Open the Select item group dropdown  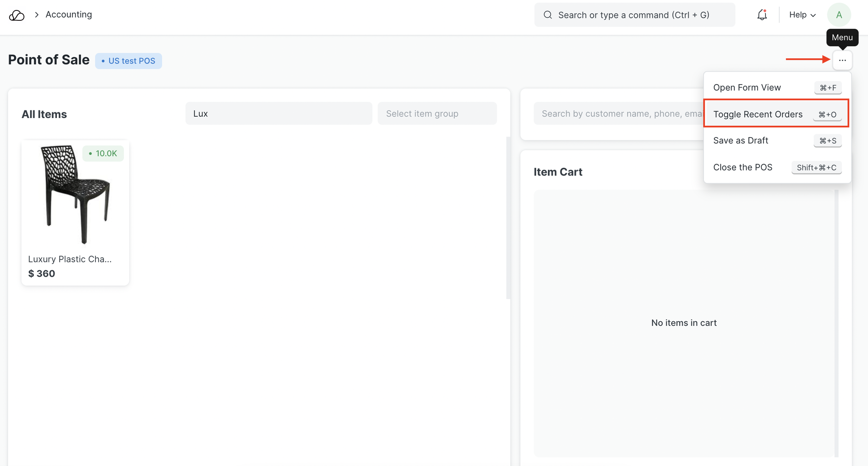(x=437, y=114)
